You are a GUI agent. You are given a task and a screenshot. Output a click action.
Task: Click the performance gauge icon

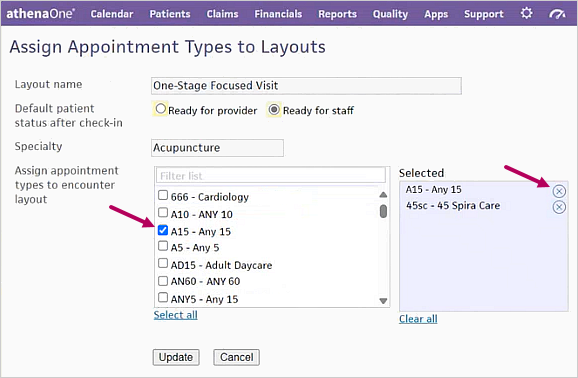[557, 14]
